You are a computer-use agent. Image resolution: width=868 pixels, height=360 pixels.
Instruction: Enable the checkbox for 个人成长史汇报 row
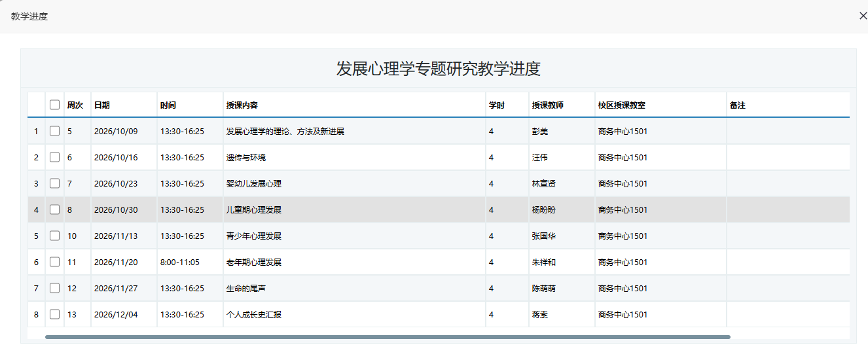point(54,314)
